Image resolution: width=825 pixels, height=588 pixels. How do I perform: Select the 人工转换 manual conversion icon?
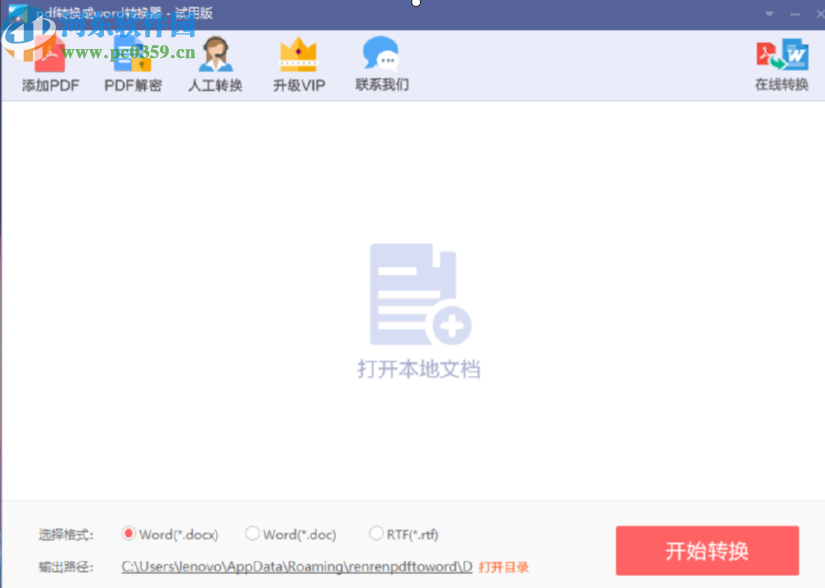coord(214,62)
